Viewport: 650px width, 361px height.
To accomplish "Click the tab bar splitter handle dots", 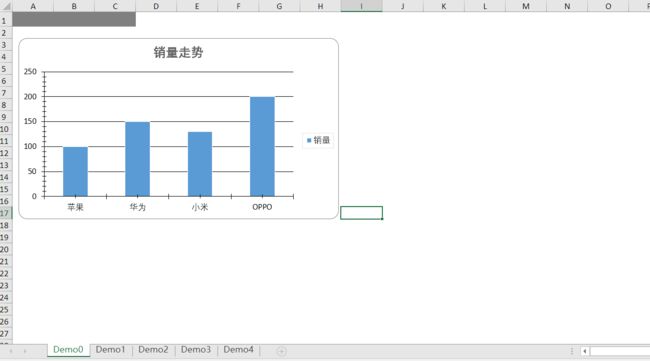I will coord(572,351).
